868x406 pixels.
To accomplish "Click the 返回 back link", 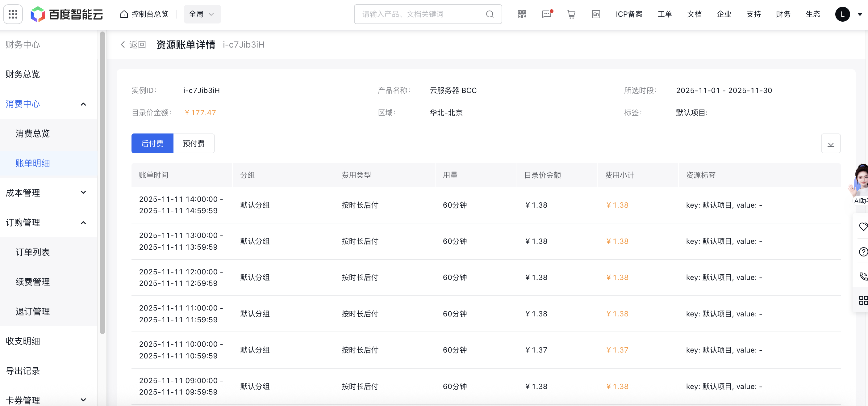I will (x=133, y=44).
